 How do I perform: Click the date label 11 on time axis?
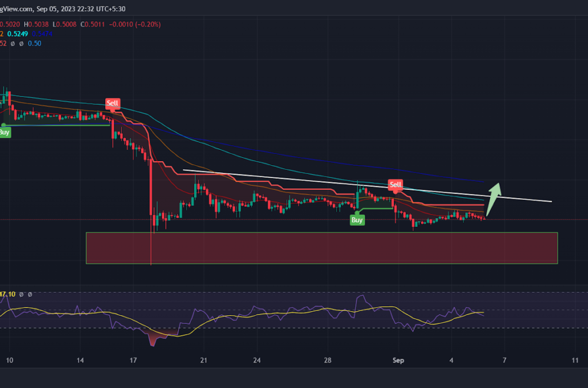pyautogui.click(x=575, y=360)
